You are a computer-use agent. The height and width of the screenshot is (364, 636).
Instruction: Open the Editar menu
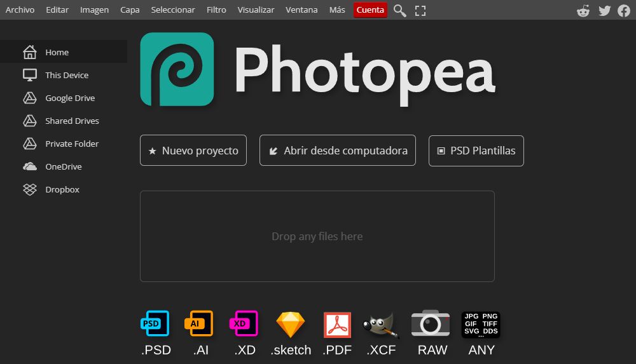point(57,10)
